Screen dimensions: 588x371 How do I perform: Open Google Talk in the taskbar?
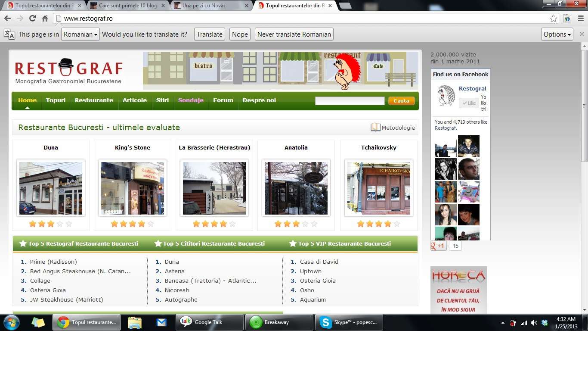pos(209,322)
